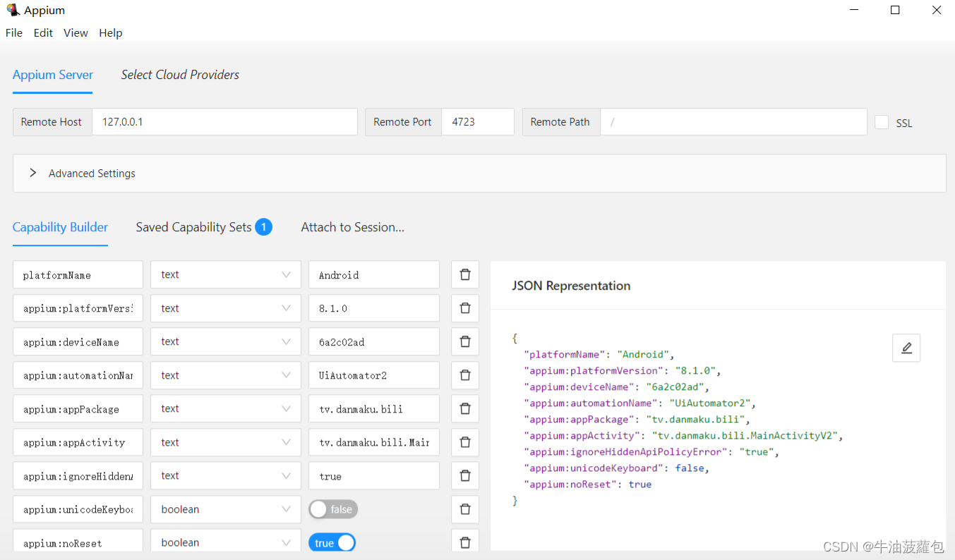Viewport: 955px width, 560px height.
Task: Delete the appium:platformVersion capability row
Action: pos(465,308)
